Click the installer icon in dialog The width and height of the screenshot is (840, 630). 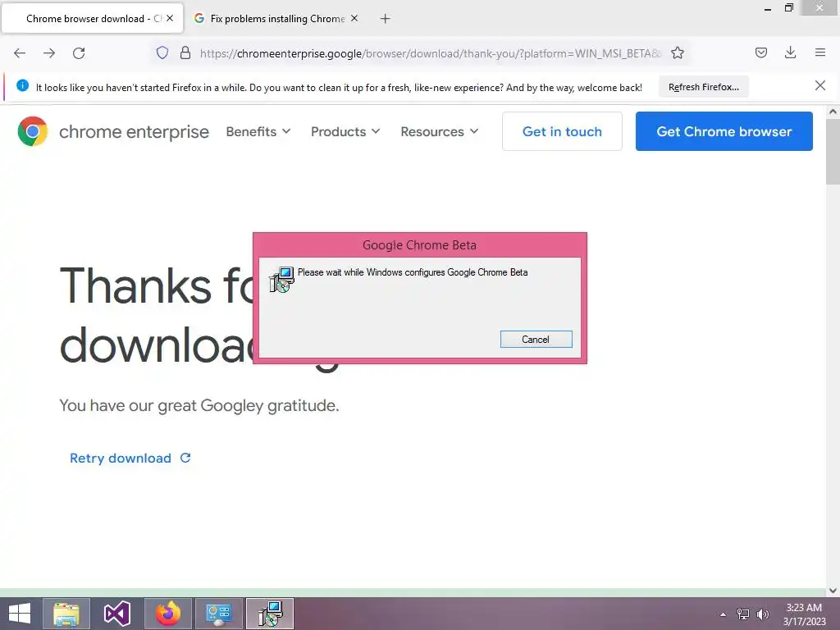(x=281, y=280)
